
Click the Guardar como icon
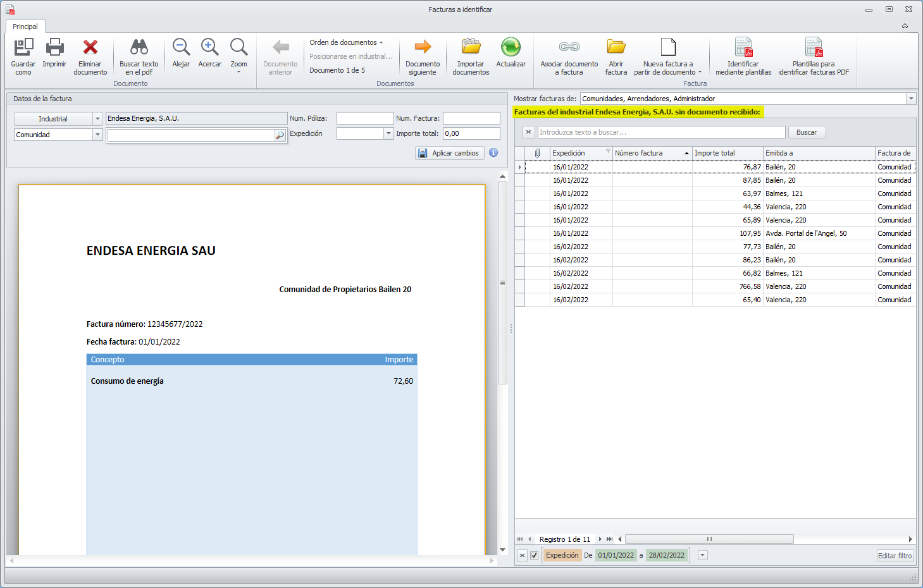click(23, 48)
